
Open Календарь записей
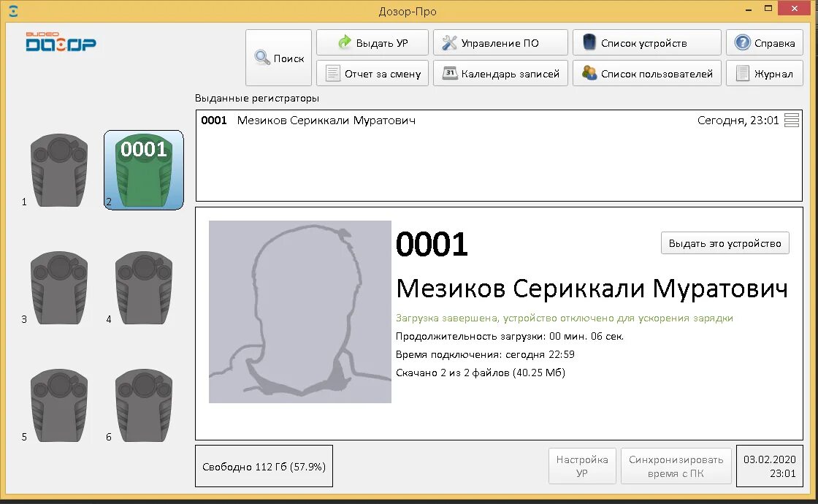(x=500, y=74)
